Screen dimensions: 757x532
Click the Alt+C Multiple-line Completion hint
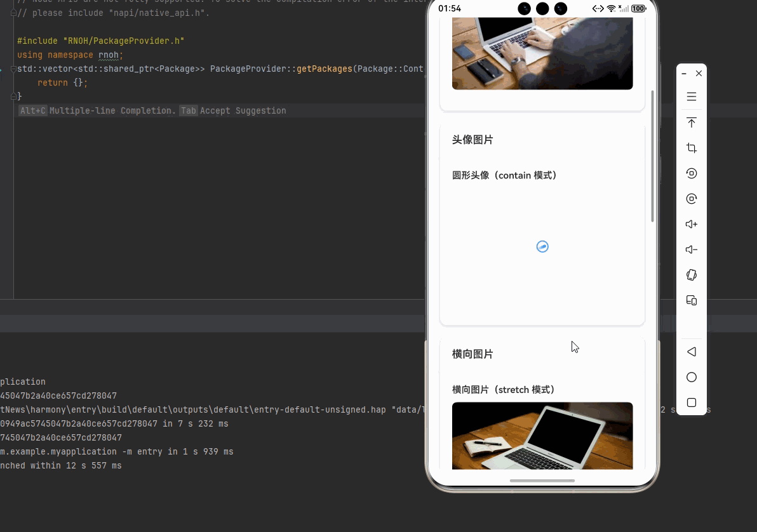pyautogui.click(x=97, y=110)
